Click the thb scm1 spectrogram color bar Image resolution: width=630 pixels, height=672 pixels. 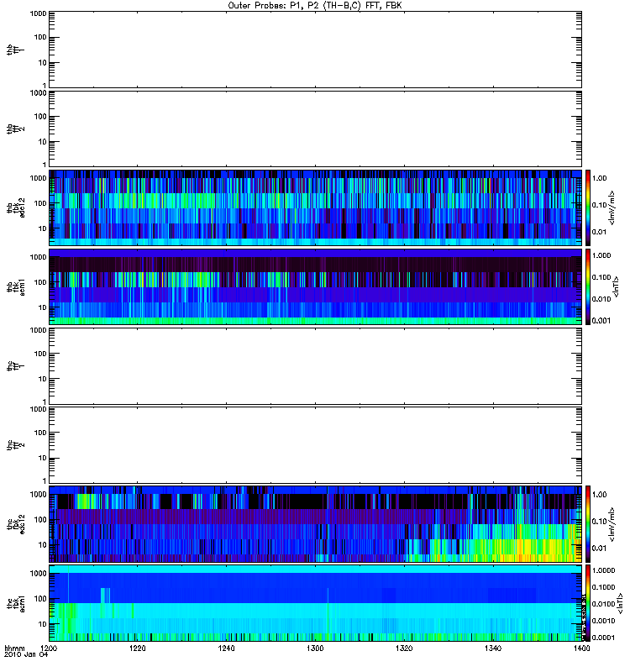[588, 286]
